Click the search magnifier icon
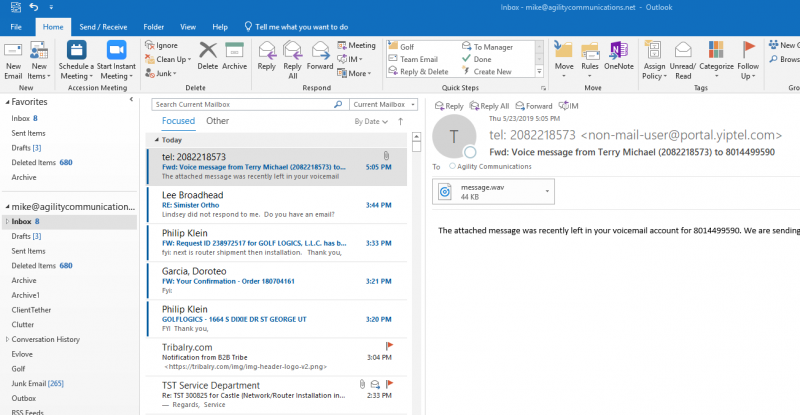The width and height of the screenshot is (800, 415). 338,104
